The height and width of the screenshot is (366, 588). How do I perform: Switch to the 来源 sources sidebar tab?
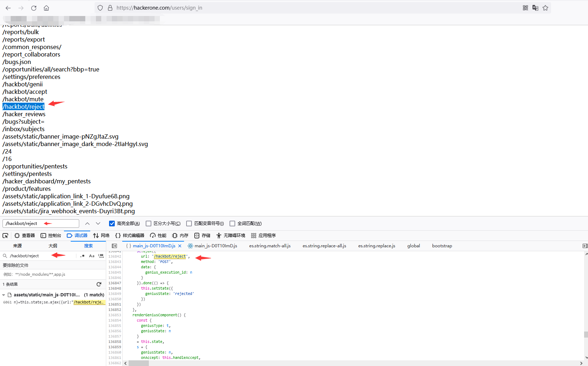coord(17,246)
